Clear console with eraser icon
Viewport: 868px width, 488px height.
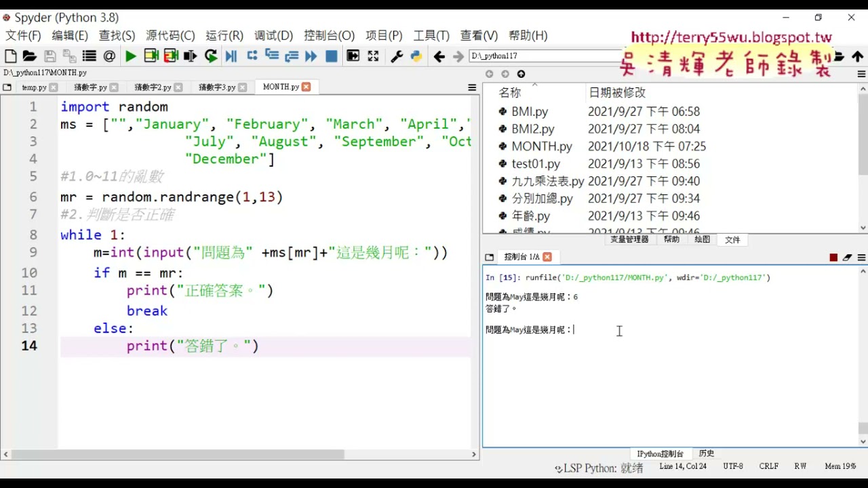click(x=848, y=258)
